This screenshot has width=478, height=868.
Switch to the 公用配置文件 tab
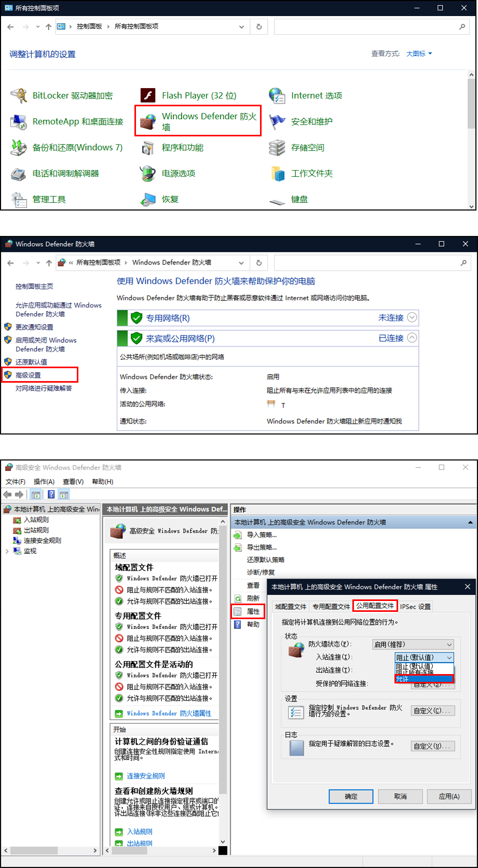(x=375, y=606)
